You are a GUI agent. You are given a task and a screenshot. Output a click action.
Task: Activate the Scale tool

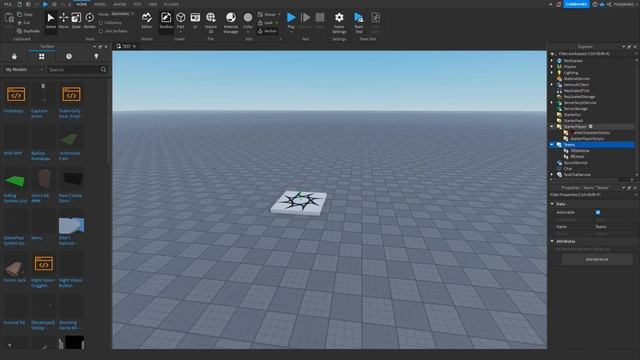pos(76,21)
